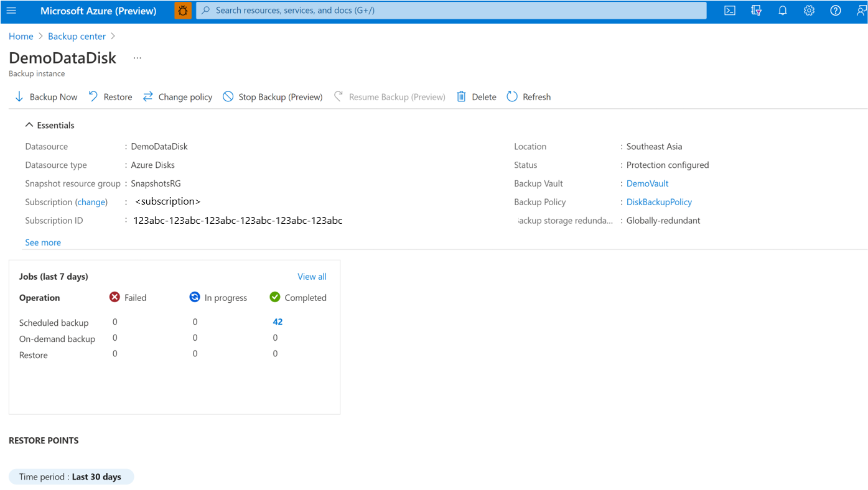Trigger Backup Now for DemoDataDisk

45,96
